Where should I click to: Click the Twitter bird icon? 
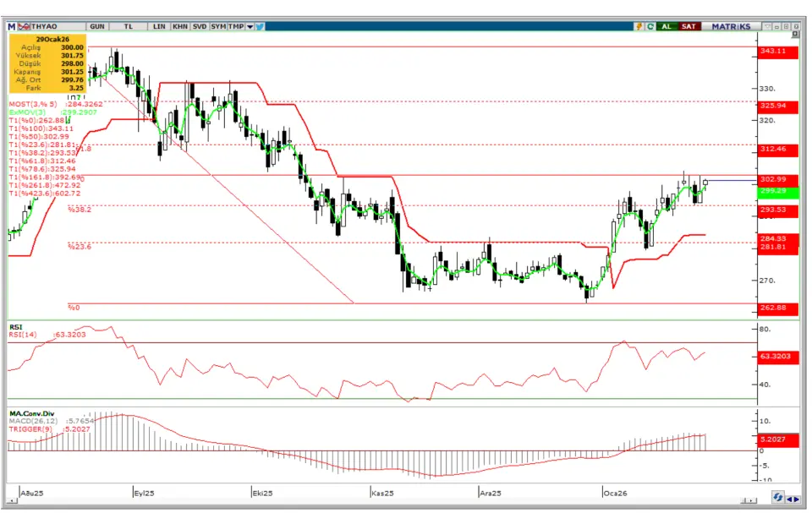260,26
